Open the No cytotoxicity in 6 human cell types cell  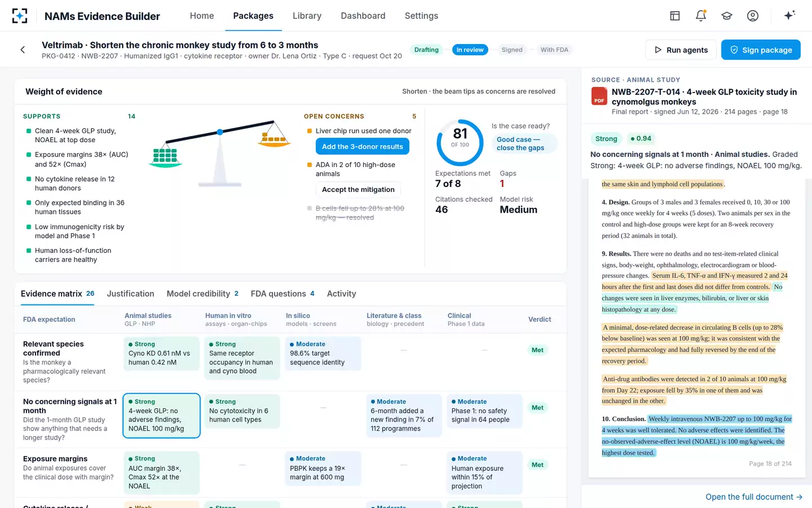(x=242, y=411)
